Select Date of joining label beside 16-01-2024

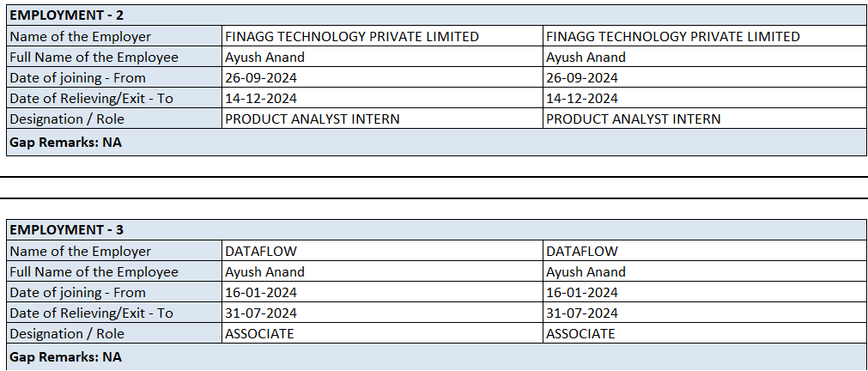[77, 292]
